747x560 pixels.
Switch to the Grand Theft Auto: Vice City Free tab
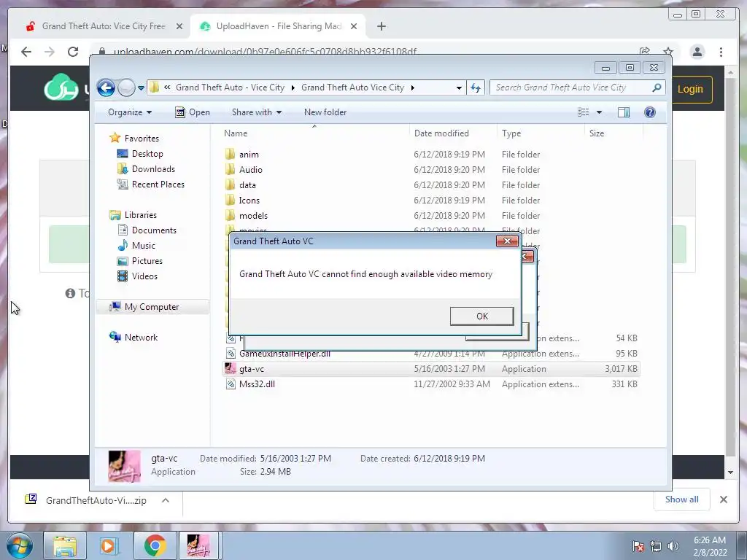tap(104, 26)
